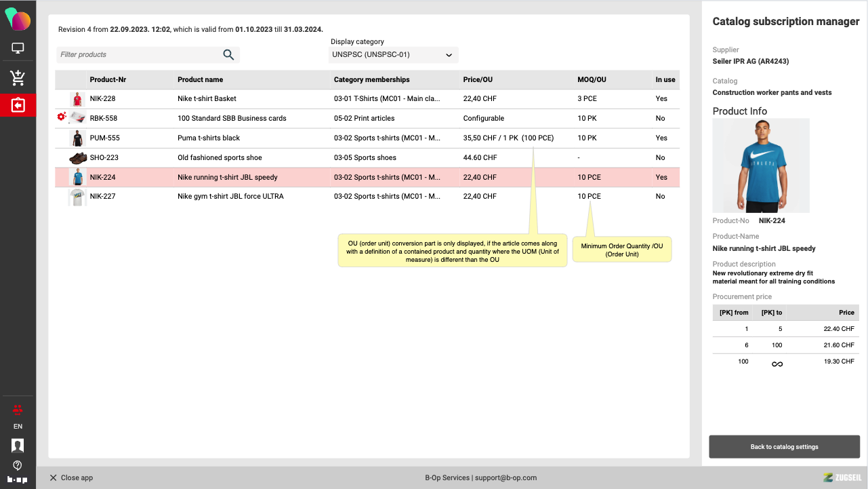Open the help question mark icon
This screenshot has height=489, width=868.
tap(18, 465)
